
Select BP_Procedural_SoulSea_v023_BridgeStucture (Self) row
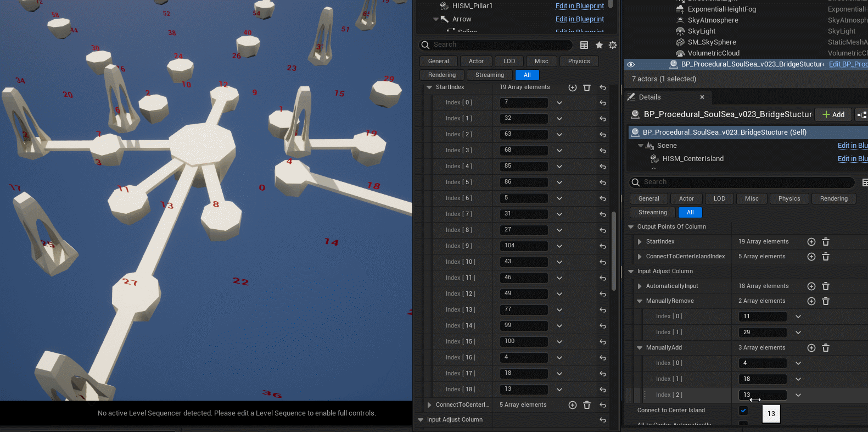pyautogui.click(x=748, y=132)
